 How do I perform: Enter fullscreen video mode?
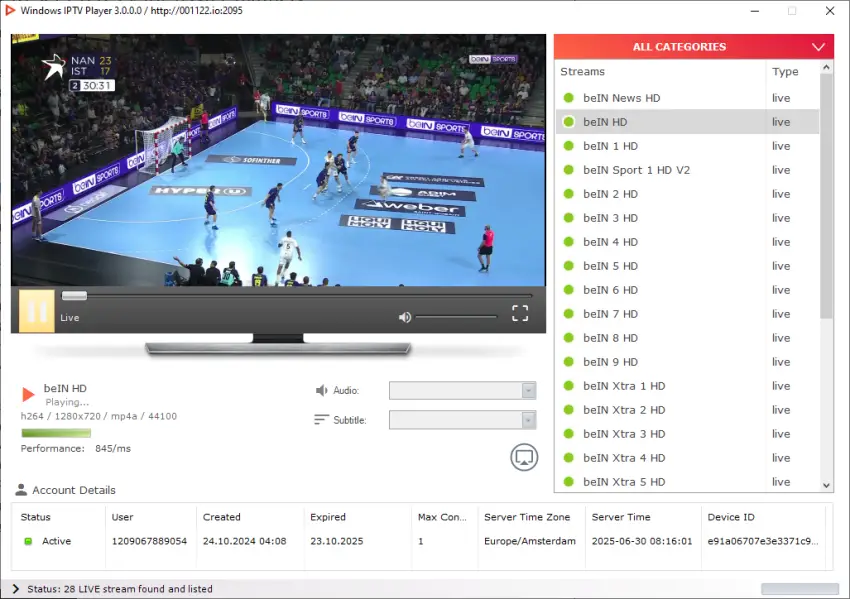point(520,313)
